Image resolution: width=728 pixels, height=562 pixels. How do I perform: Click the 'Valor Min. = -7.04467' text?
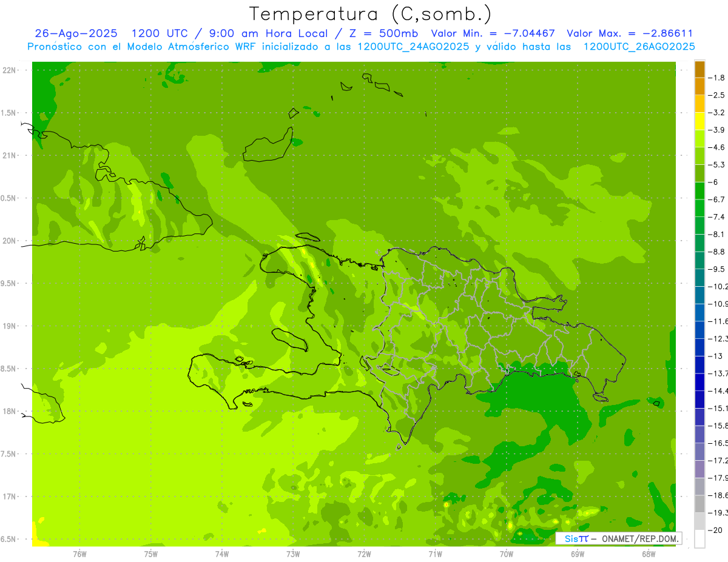click(x=493, y=33)
